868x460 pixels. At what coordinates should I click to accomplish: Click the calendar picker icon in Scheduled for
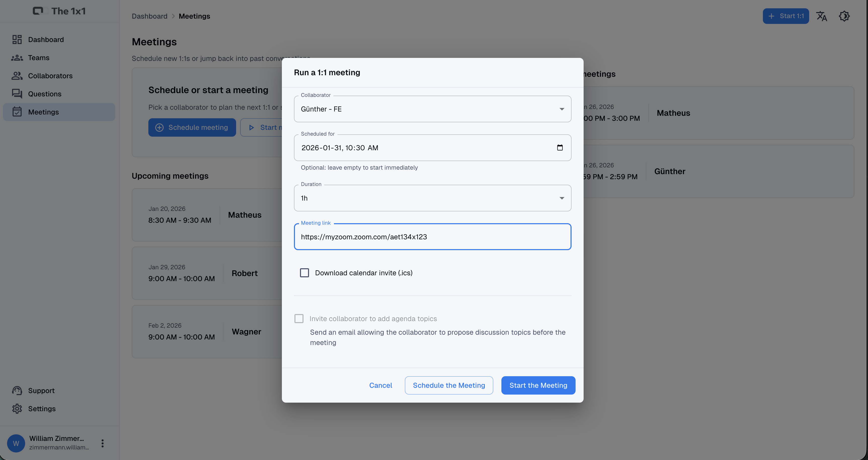click(x=560, y=148)
